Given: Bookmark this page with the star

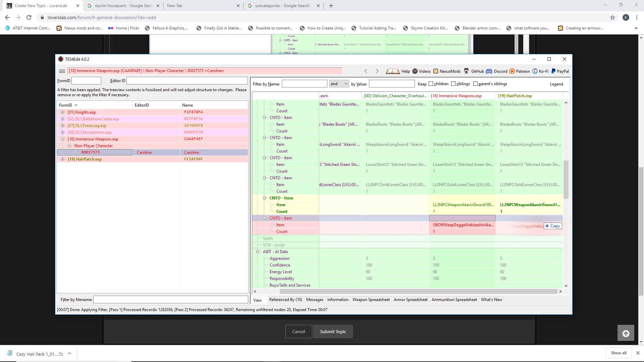Looking at the screenshot, I should click(x=612, y=17).
